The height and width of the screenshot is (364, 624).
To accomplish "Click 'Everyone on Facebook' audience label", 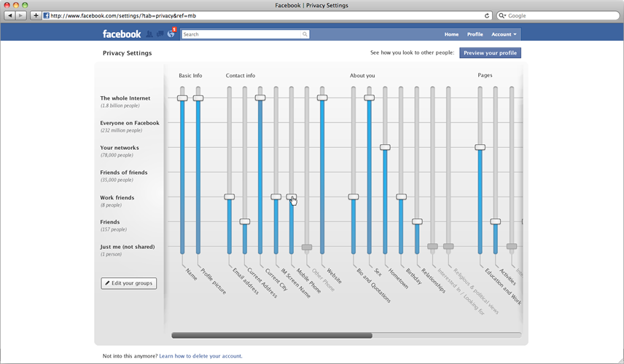I will click(x=130, y=123).
